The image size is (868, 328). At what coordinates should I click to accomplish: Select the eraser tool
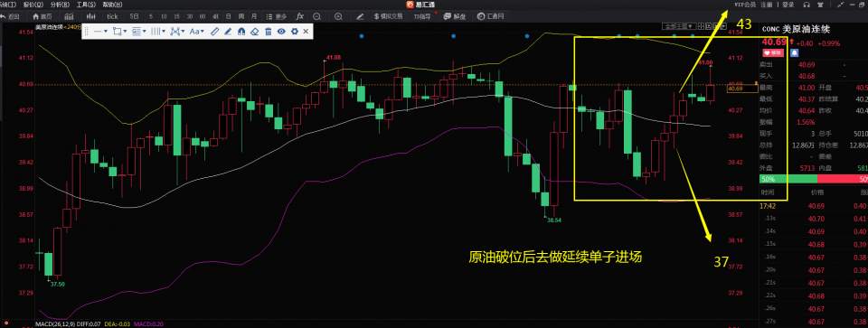255,32
